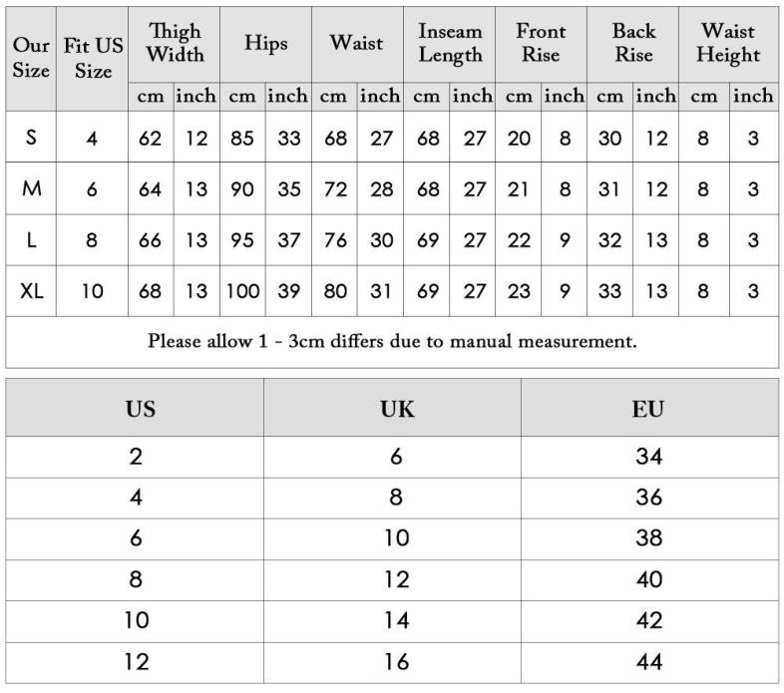This screenshot has height=693, width=784.
Task: Click UK size 16 in conversion table
Action: click(x=396, y=661)
